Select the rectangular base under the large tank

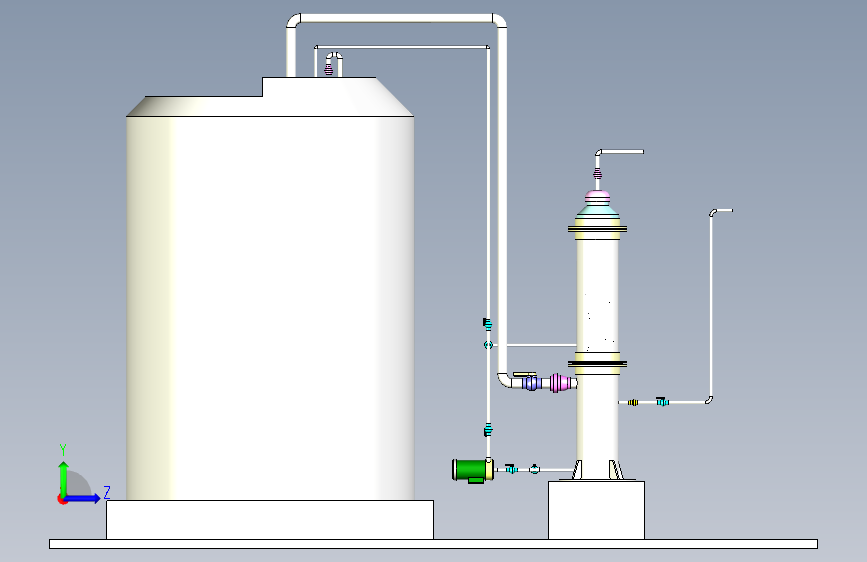pyautogui.click(x=270, y=519)
